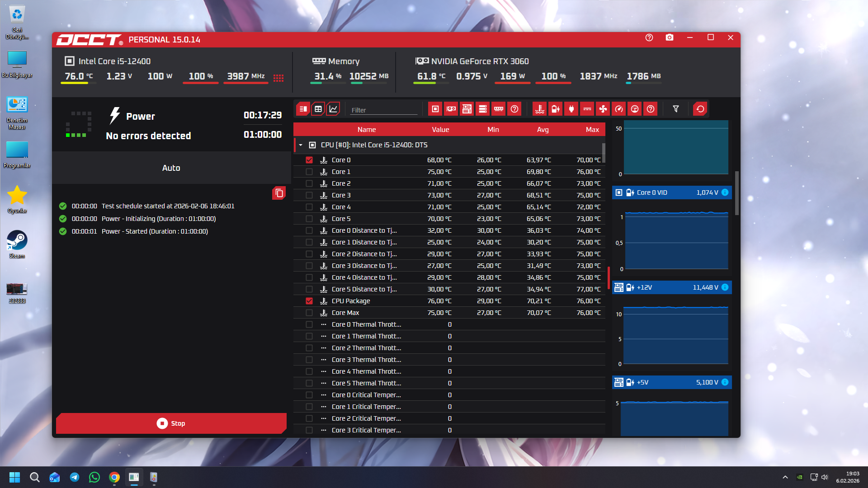Open info for +5V graph
Image resolution: width=868 pixels, height=488 pixels.
[725, 382]
